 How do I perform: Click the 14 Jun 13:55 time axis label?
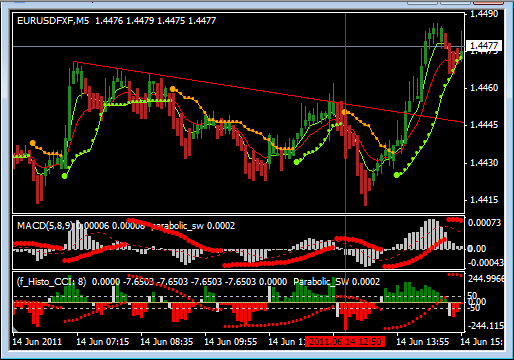pyautogui.click(x=423, y=342)
